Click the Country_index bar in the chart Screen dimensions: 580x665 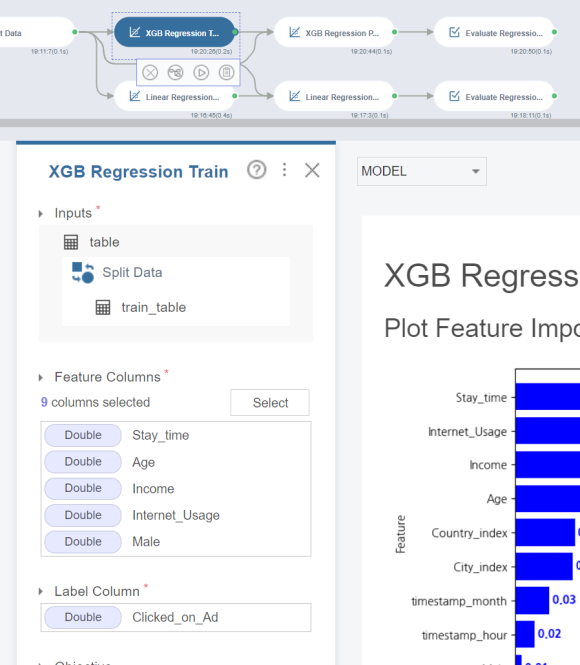pyautogui.click(x=545, y=533)
